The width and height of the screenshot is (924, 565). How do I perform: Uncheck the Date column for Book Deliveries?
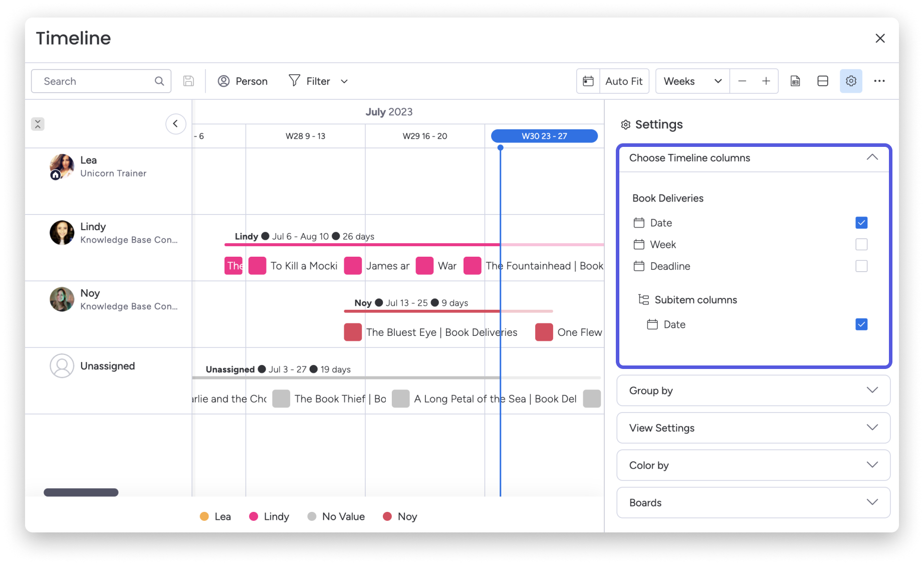[861, 222]
